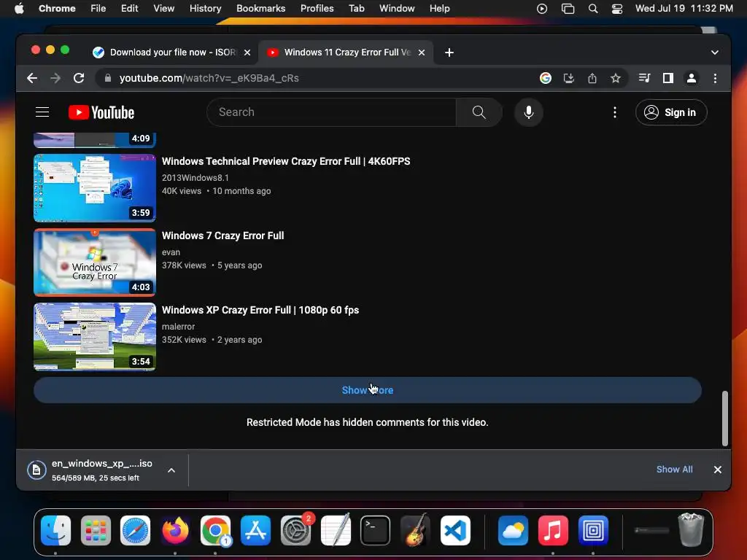747x560 pixels.
Task: Go back to the previous page
Action: tap(32, 78)
